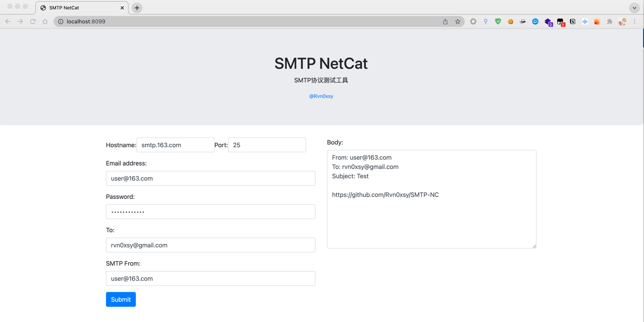Select the SMTP NetCat tab

tap(82, 8)
